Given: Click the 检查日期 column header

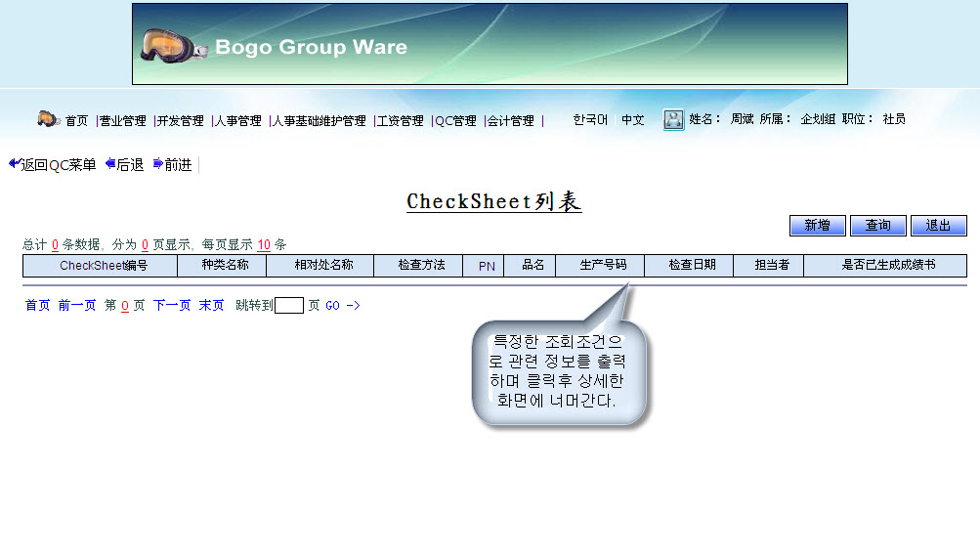Looking at the screenshot, I should point(688,266).
